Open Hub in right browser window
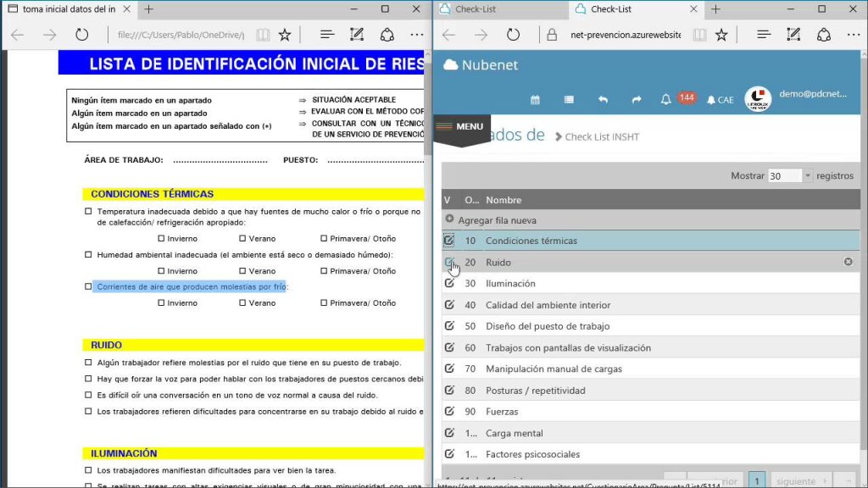 tap(764, 35)
